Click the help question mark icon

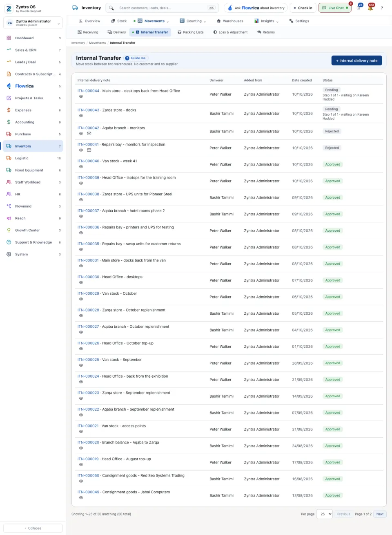coord(382,8)
